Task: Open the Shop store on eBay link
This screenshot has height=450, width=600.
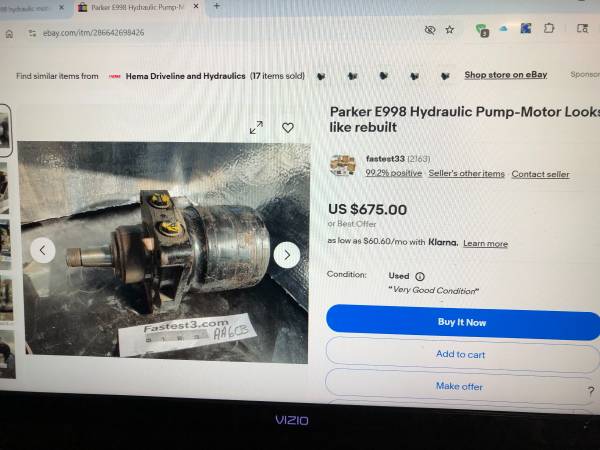Action: [x=505, y=75]
